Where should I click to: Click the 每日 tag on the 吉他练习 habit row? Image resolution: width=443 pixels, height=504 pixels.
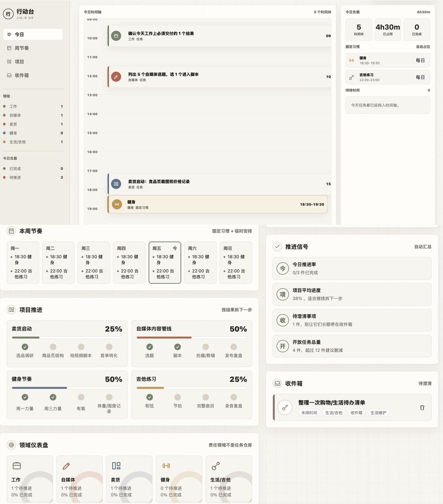pyautogui.click(x=420, y=77)
